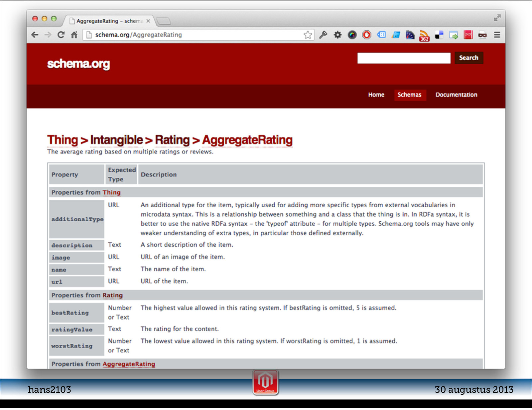Image resolution: width=532 pixels, height=410 pixels.
Task: Open the Documentation menu item
Action: pyautogui.click(x=456, y=95)
